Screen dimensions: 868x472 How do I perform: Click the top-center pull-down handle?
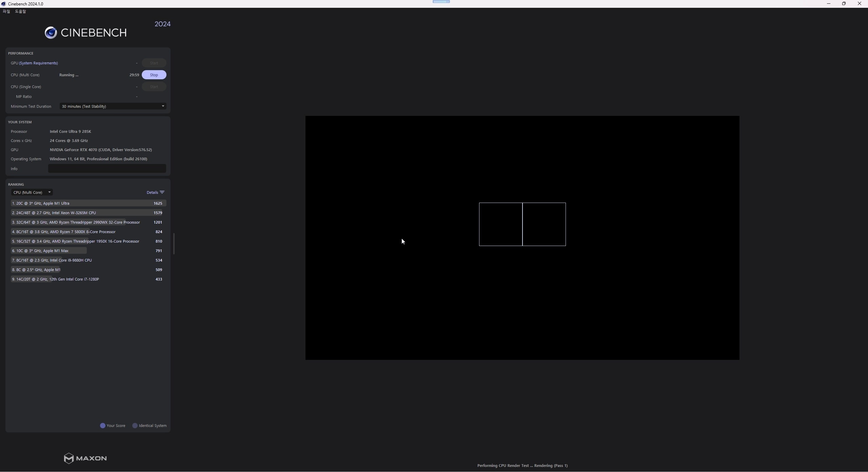pos(441,2)
